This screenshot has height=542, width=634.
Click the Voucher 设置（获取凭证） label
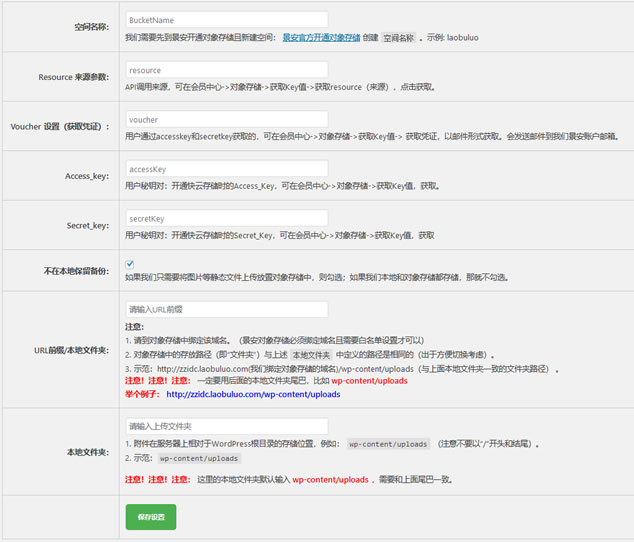click(60, 127)
